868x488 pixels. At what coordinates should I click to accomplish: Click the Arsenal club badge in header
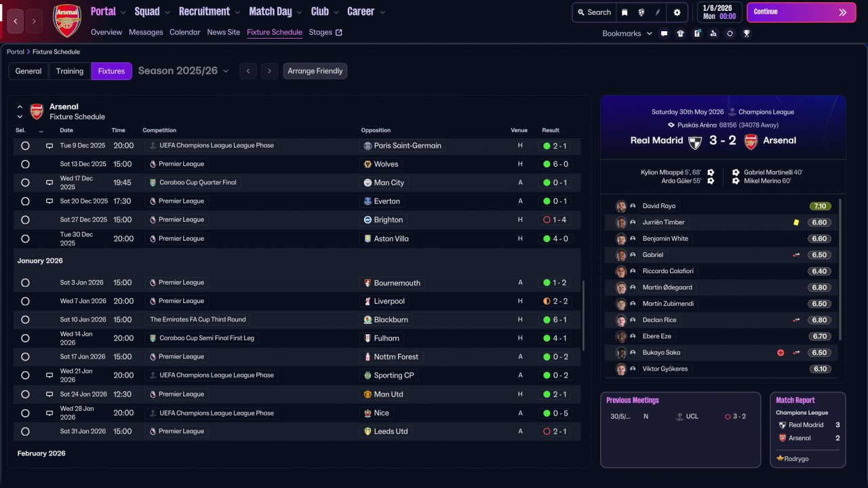click(67, 20)
